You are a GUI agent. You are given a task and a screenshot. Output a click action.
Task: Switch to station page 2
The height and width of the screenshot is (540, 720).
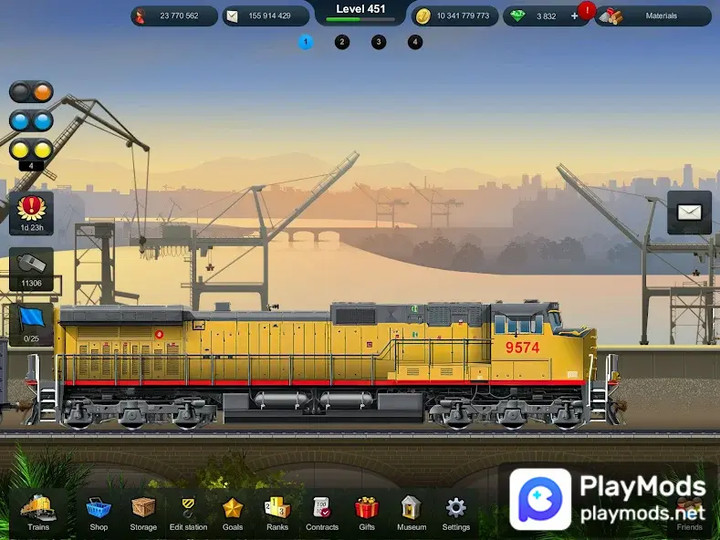(x=342, y=42)
